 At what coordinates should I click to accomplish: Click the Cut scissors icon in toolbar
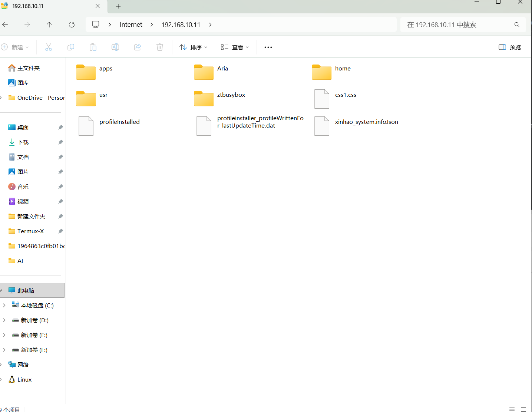click(x=49, y=47)
